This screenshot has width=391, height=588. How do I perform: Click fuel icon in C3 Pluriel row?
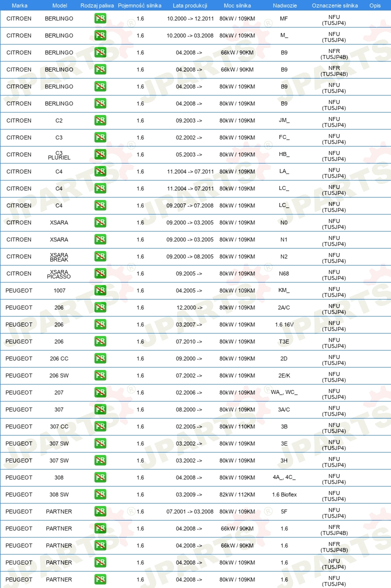(x=100, y=154)
